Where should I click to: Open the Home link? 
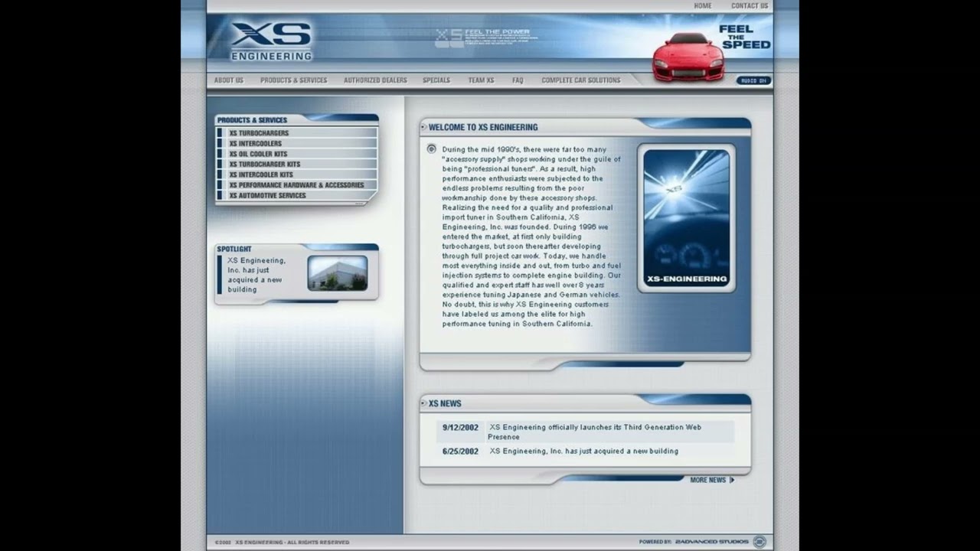point(703,5)
